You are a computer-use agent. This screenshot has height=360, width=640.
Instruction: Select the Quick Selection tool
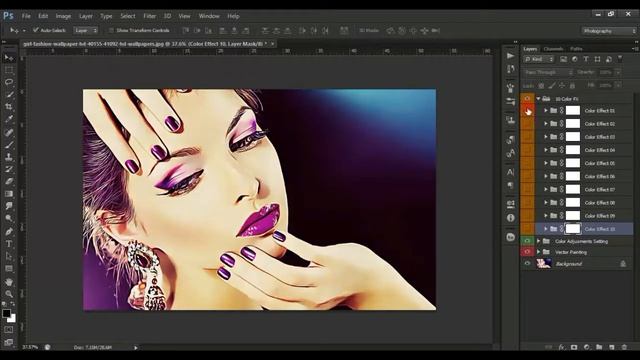pos(9,95)
